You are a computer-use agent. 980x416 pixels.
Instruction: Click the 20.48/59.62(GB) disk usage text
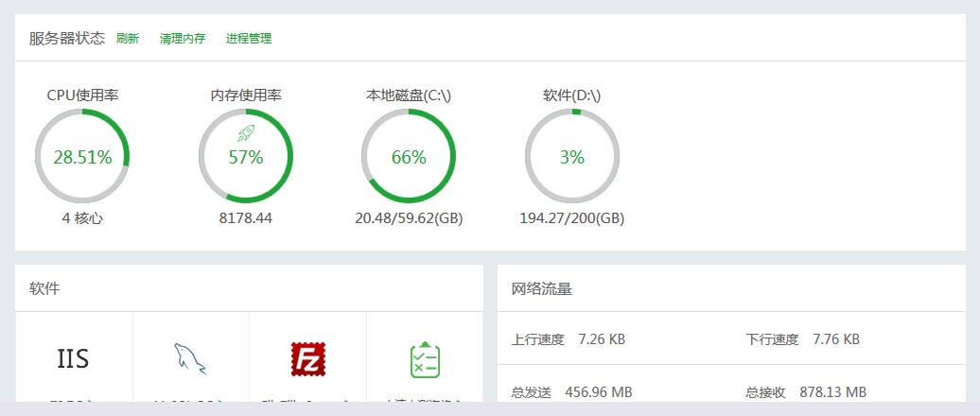tap(409, 218)
